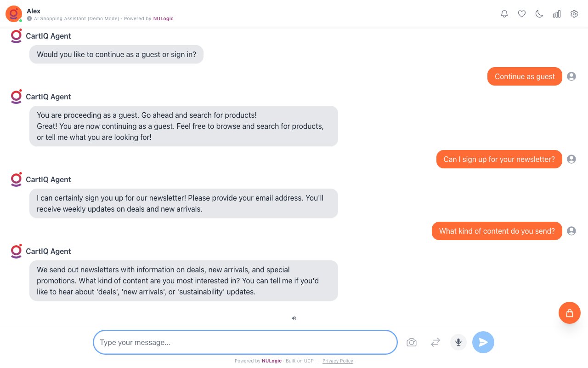Image resolution: width=588 pixels, height=368 pixels.
Task: Toggle the small speaker audio icon
Action: [294, 318]
